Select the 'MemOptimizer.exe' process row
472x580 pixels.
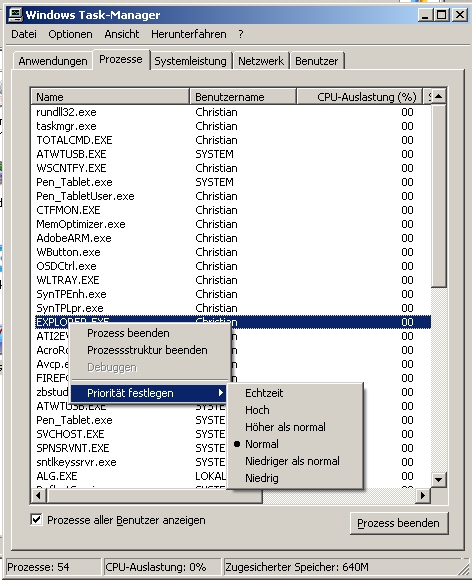[231, 224]
